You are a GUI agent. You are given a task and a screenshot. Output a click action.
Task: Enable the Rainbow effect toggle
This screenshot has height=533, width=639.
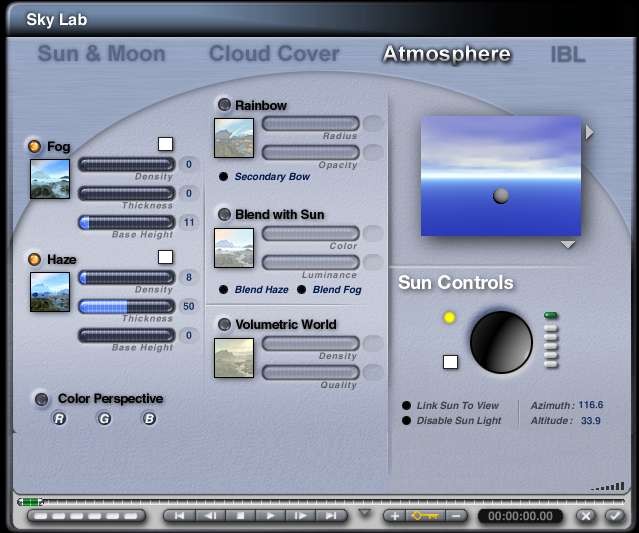pos(224,105)
